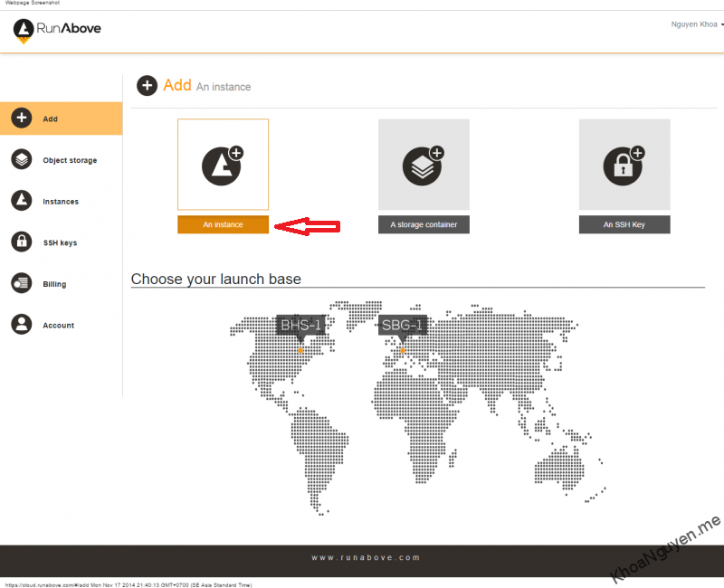
Task: Open the Object storage sidebar entry
Action: (61, 160)
